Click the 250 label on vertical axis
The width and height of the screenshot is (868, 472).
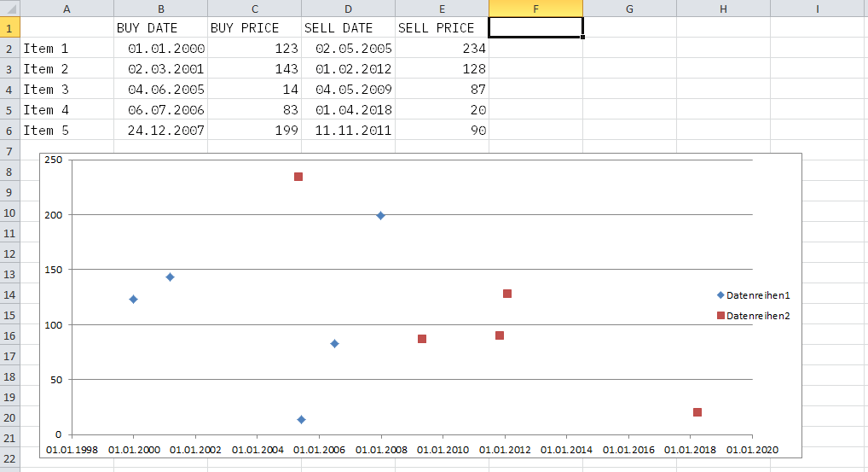click(55, 160)
